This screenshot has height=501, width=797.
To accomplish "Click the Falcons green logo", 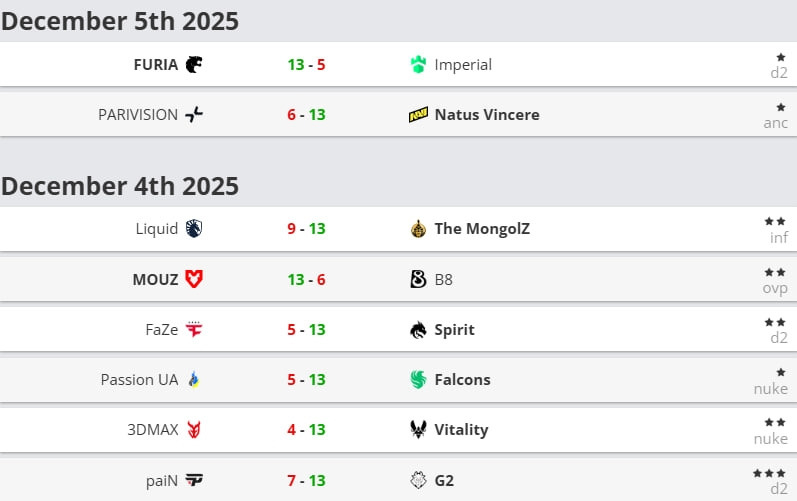I will coord(418,379).
